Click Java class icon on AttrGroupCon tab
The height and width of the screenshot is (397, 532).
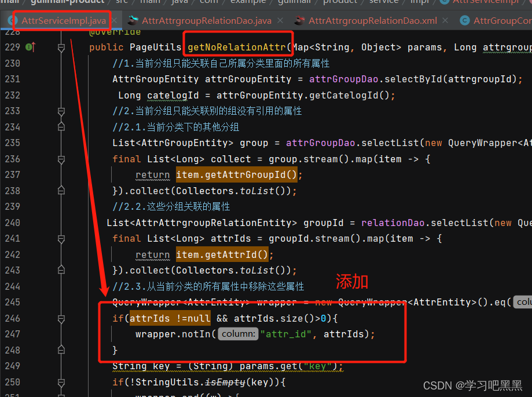464,21
